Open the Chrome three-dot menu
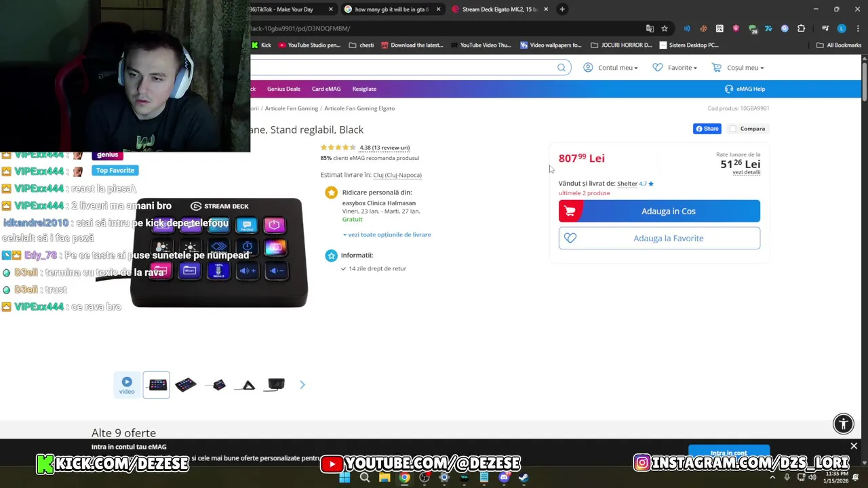The image size is (868, 488). click(x=858, y=28)
